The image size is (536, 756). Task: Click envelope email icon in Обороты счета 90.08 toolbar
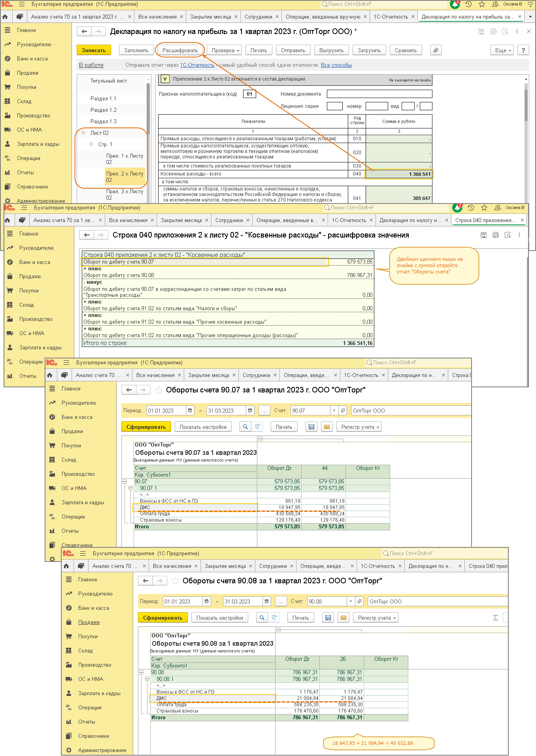coord(343,618)
